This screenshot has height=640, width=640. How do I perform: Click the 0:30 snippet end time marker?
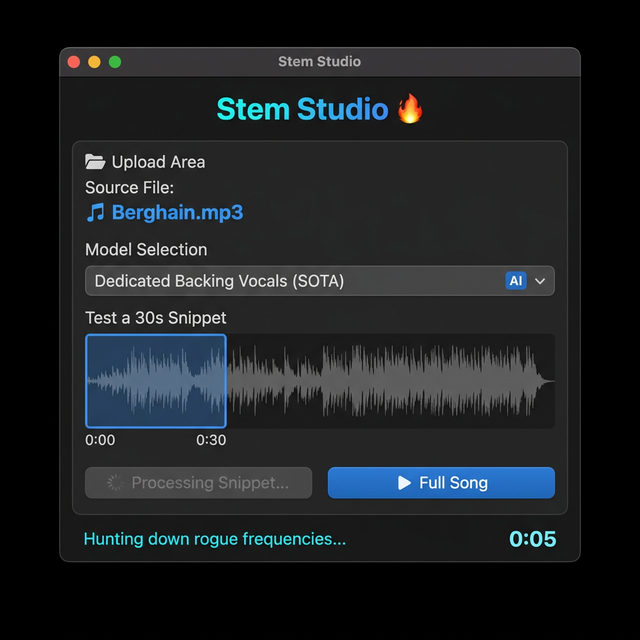click(x=211, y=440)
